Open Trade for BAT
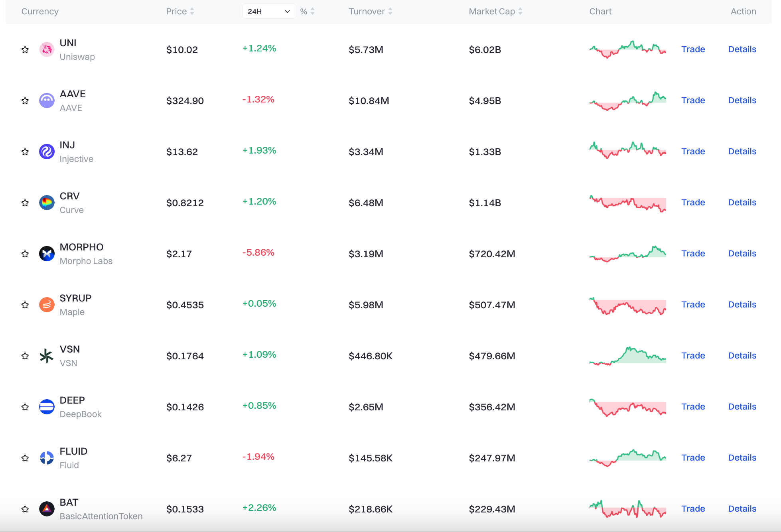Image resolution: width=781 pixels, height=532 pixels. pos(693,509)
